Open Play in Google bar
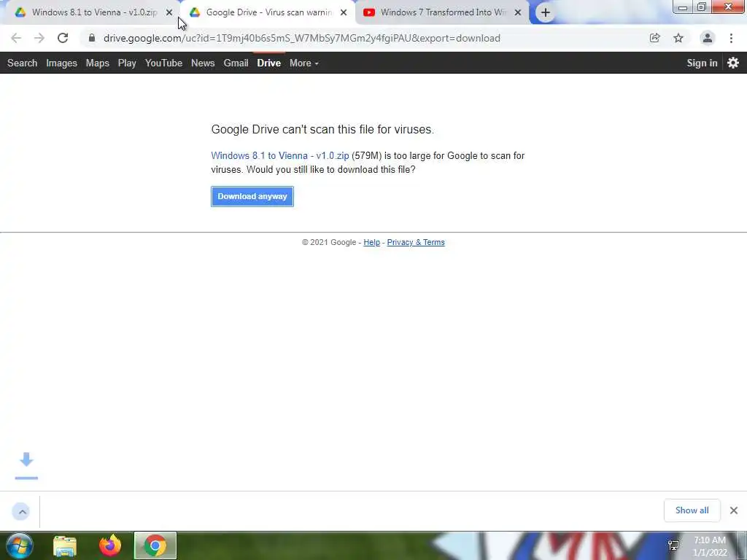Screen dimensions: 747x560 pos(127,63)
